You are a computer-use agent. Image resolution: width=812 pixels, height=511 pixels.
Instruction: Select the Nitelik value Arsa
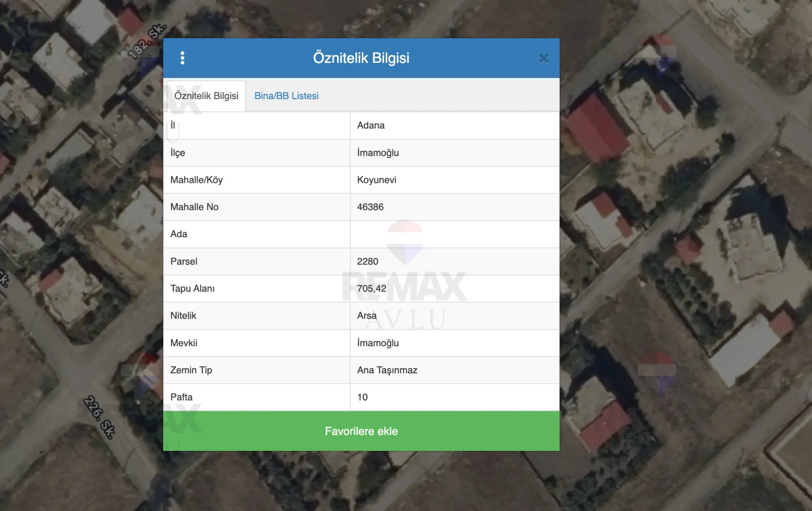point(367,316)
